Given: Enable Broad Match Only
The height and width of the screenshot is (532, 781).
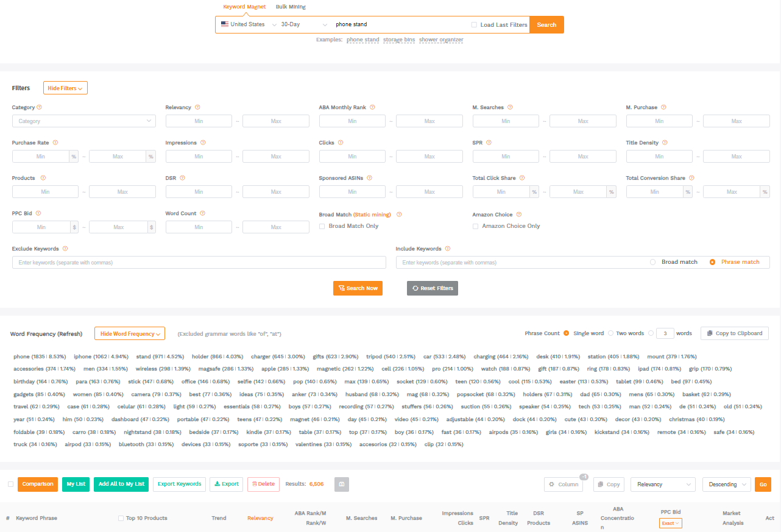Looking at the screenshot, I should [322, 226].
